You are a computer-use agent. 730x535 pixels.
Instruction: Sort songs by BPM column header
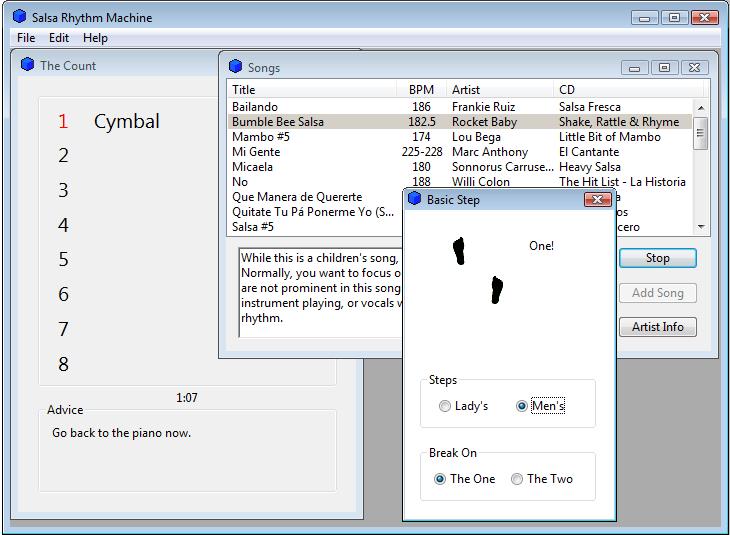coord(421,90)
